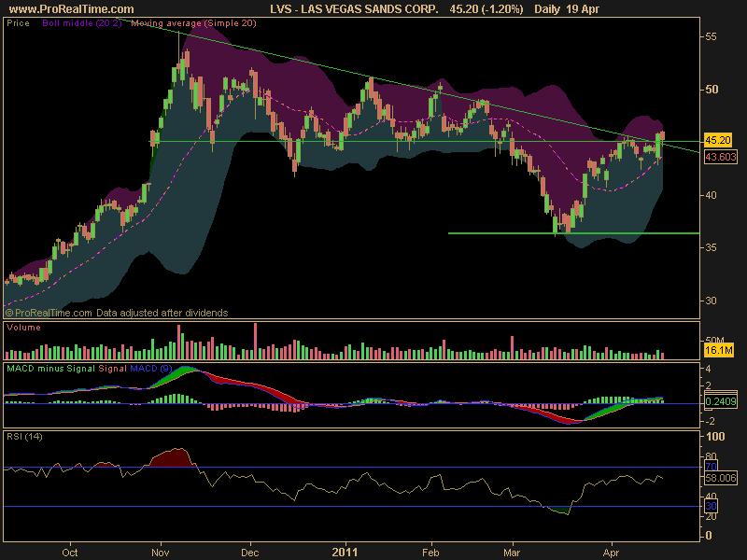Click the RSI 100 axis label
747x560 pixels.
pyautogui.click(x=715, y=437)
